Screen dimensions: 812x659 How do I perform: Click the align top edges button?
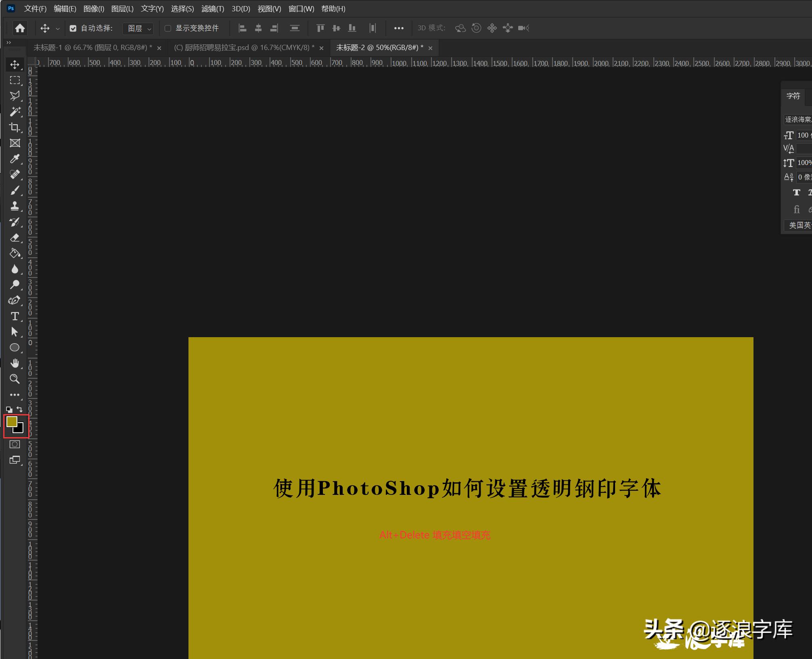tap(320, 28)
